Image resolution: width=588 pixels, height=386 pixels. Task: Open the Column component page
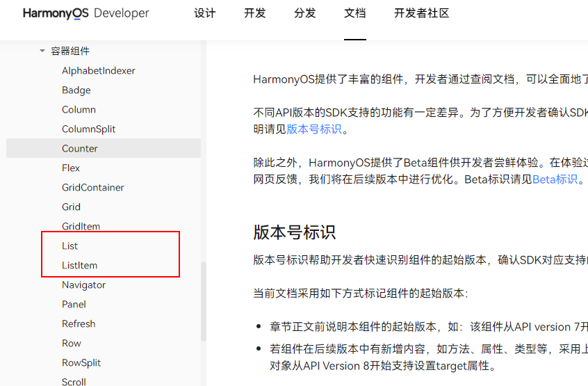[x=79, y=109]
